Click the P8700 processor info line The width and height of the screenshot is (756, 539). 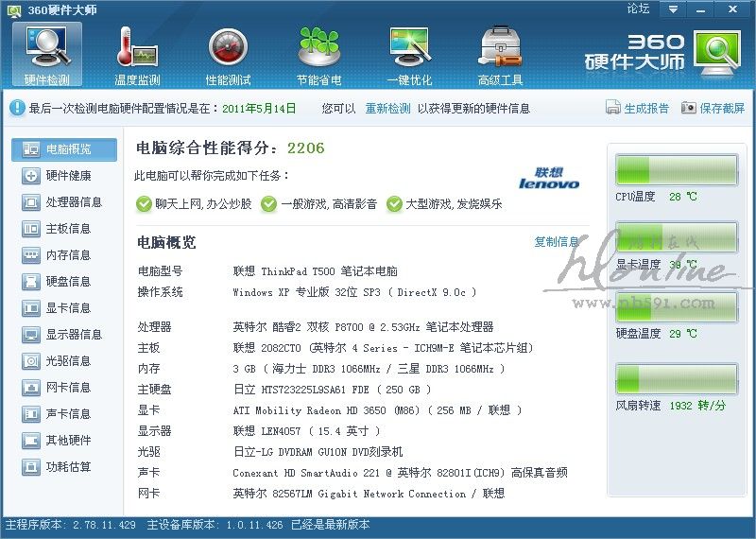[x=363, y=326]
